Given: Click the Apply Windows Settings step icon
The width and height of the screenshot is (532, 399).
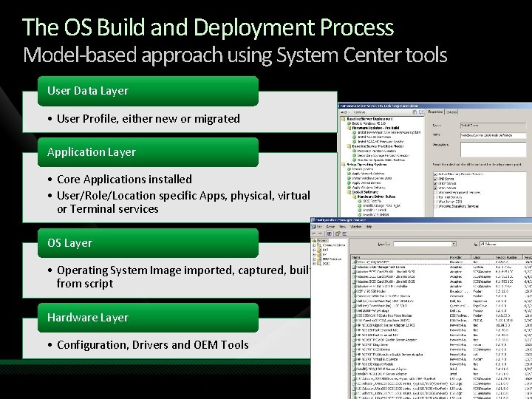Looking at the screenshot, I should click(349, 187).
